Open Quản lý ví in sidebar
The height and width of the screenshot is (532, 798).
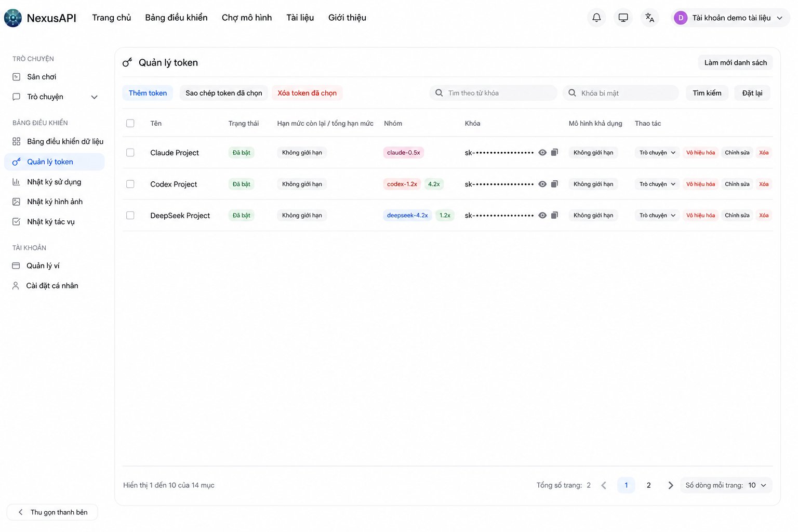[x=55, y=265]
